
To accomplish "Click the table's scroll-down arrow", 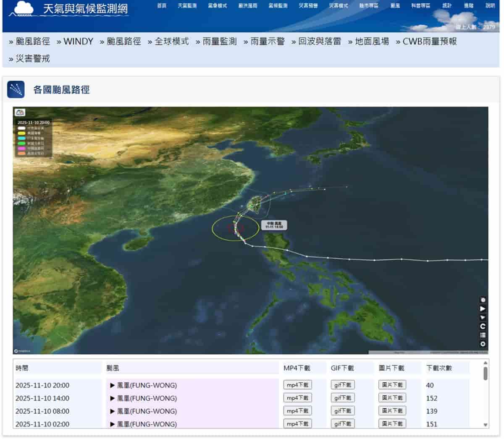I will 486,425.
